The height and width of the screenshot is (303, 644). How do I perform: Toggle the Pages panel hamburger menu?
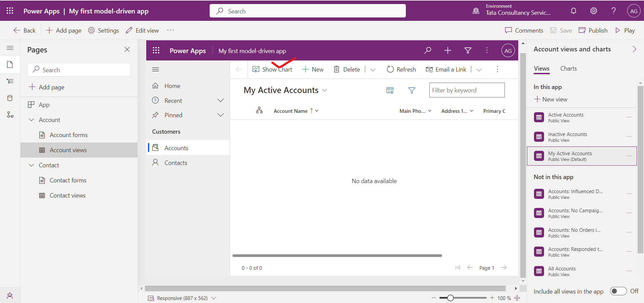(x=10, y=48)
